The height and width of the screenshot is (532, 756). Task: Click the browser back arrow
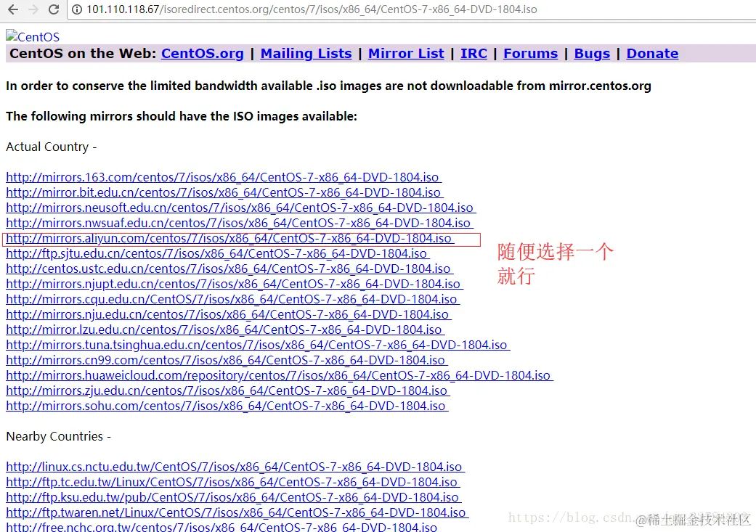[x=13, y=9]
